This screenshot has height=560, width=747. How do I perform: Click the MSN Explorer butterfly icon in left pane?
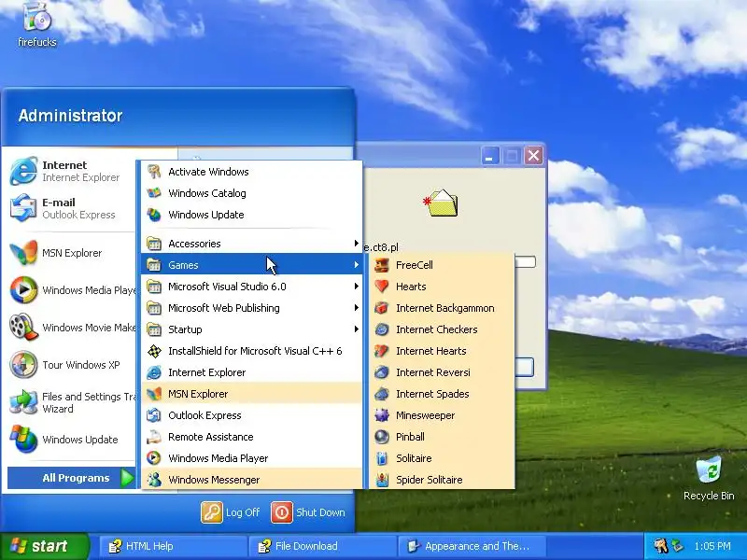coord(23,253)
